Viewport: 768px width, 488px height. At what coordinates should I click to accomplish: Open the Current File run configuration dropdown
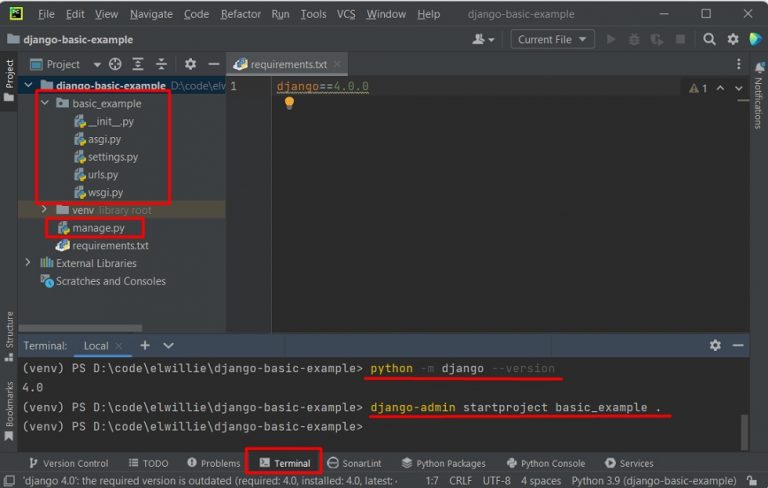[x=553, y=39]
